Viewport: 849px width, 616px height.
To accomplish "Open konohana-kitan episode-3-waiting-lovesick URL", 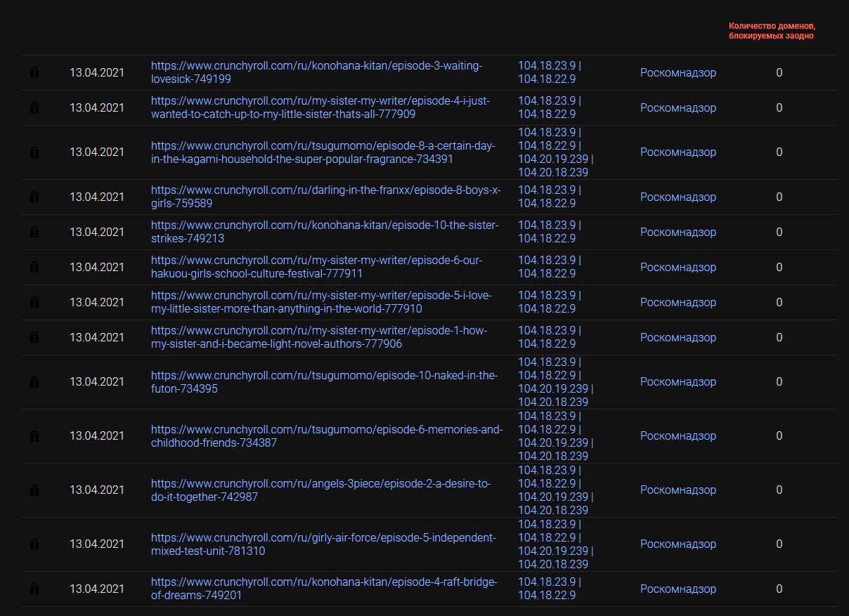I will tap(316, 72).
